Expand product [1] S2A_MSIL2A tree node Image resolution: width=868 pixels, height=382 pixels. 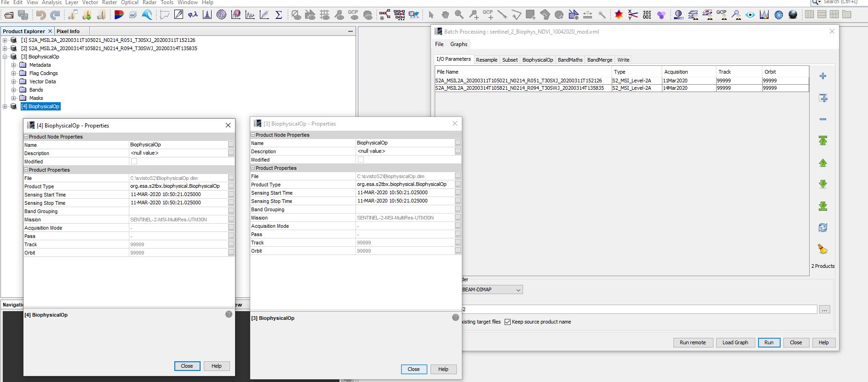pyautogui.click(x=5, y=40)
